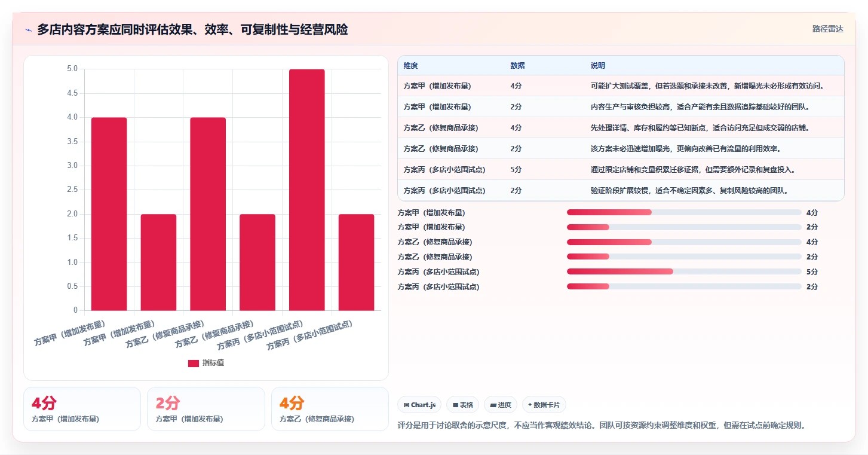Click the 说明 column header in the table
868x455 pixels.
coord(598,65)
